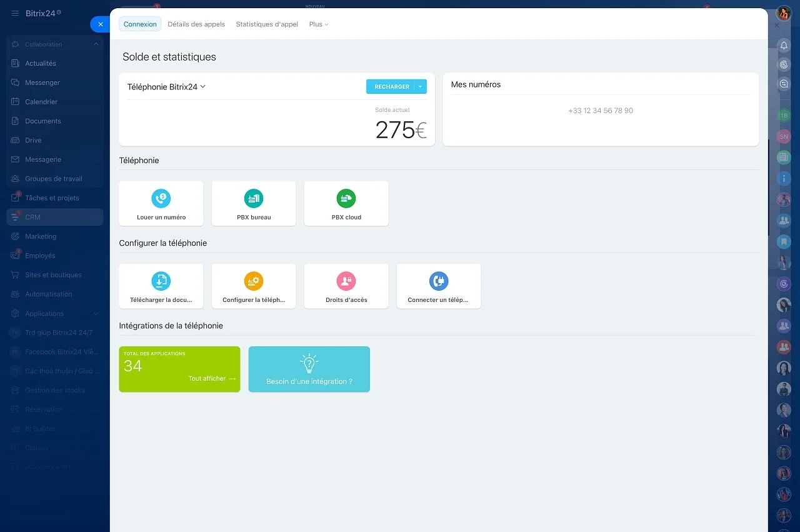
Task: Open Réservation in the left sidebar
Action: pos(55,409)
